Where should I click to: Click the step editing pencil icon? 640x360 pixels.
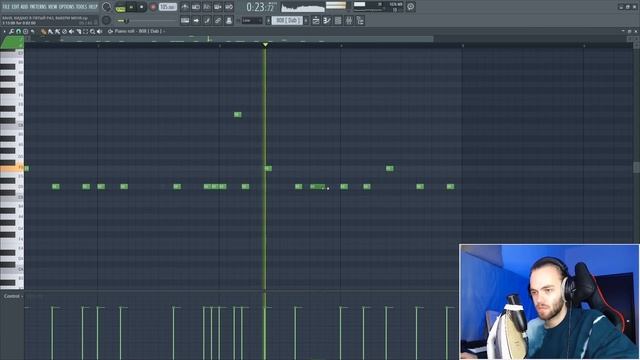pos(207,20)
